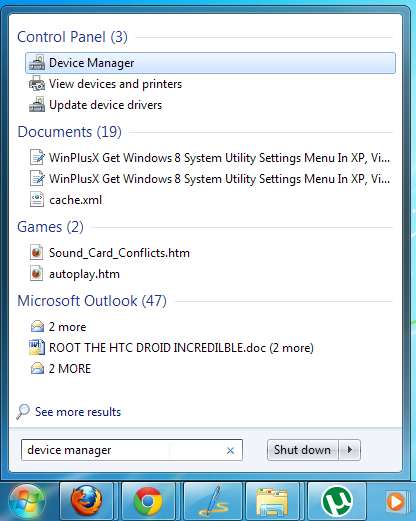Launch Google Chrome from the taskbar
This screenshot has width=416, height=521.
point(148,501)
